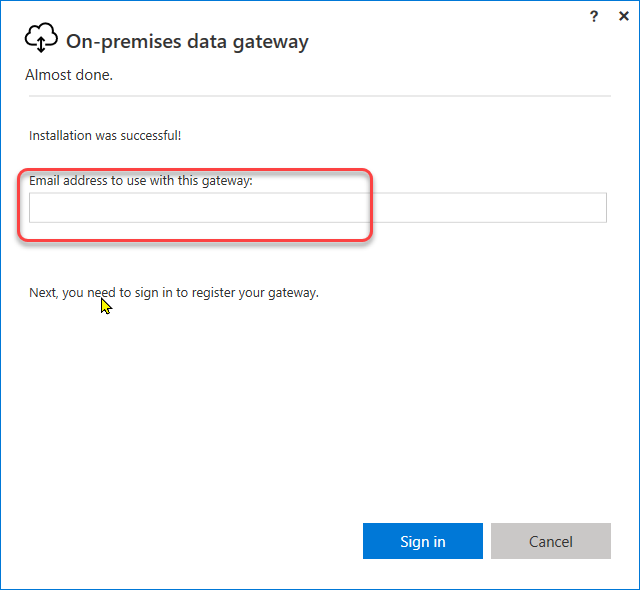Click the word On-premises in the heading
640x590 pixels.
(124, 42)
